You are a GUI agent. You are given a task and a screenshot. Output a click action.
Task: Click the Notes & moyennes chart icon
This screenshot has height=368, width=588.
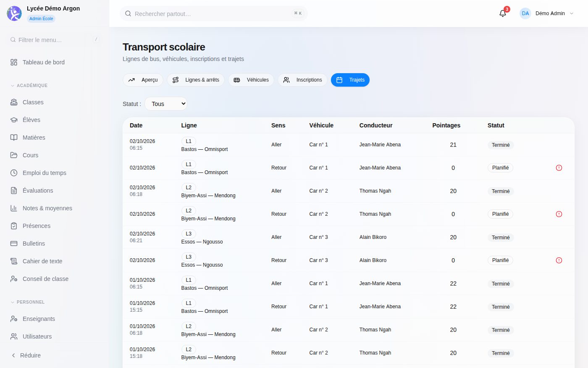tap(14, 208)
